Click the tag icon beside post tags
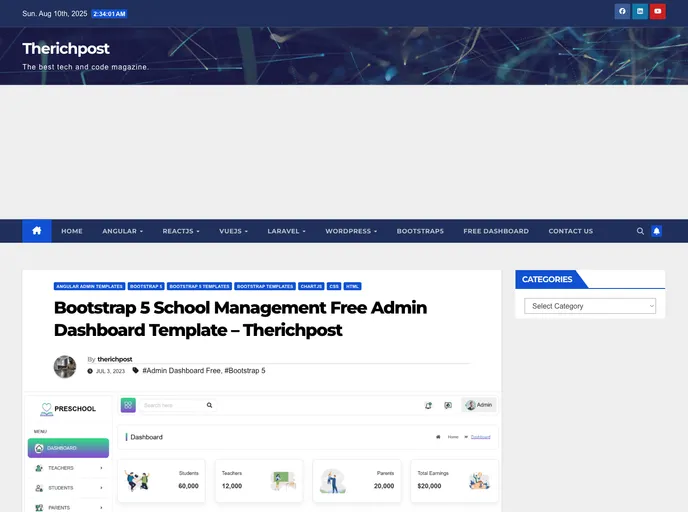The height and width of the screenshot is (512, 688). pos(136,370)
